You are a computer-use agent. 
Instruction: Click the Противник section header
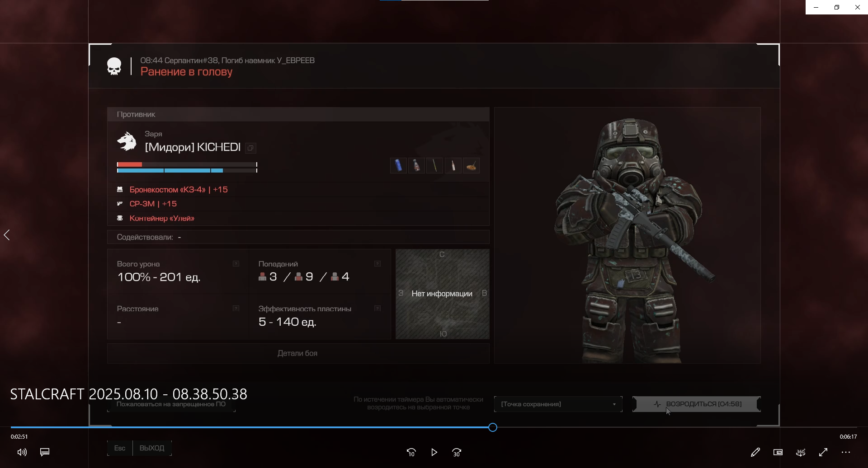click(298, 114)
